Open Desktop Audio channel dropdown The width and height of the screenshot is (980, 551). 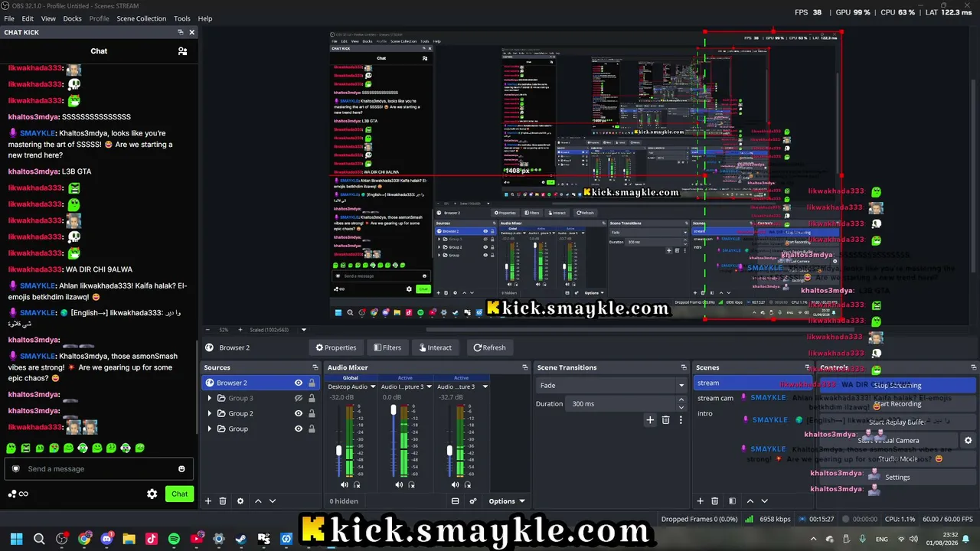(x=373, y=386)
